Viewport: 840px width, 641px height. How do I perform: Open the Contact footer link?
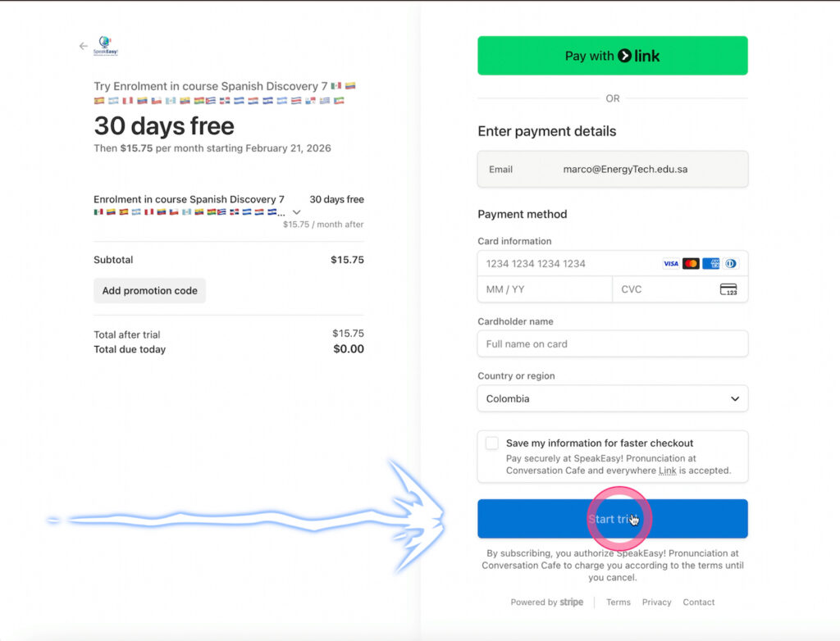[x=698, y=602]
